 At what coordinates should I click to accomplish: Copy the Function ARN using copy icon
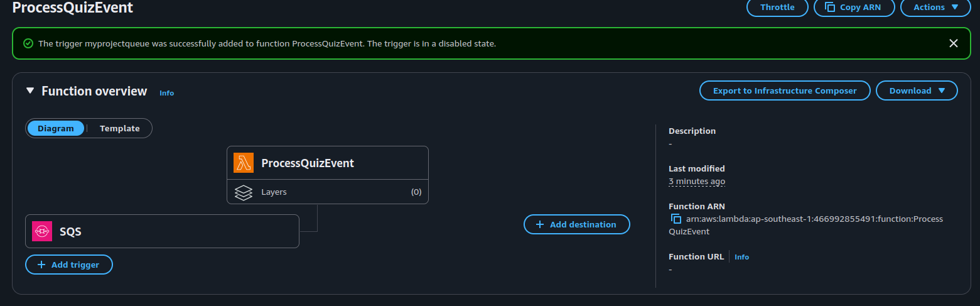point(676,219)
